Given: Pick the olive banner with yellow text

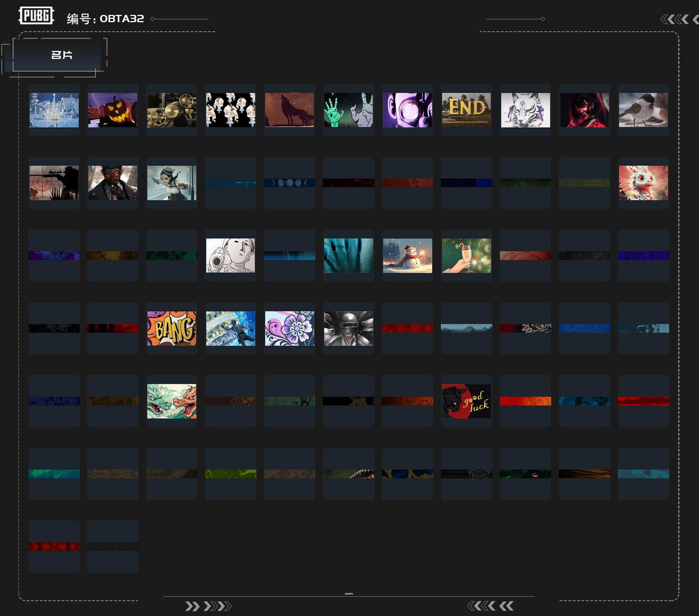Looking at the screenshot, I should coord(585,183).
